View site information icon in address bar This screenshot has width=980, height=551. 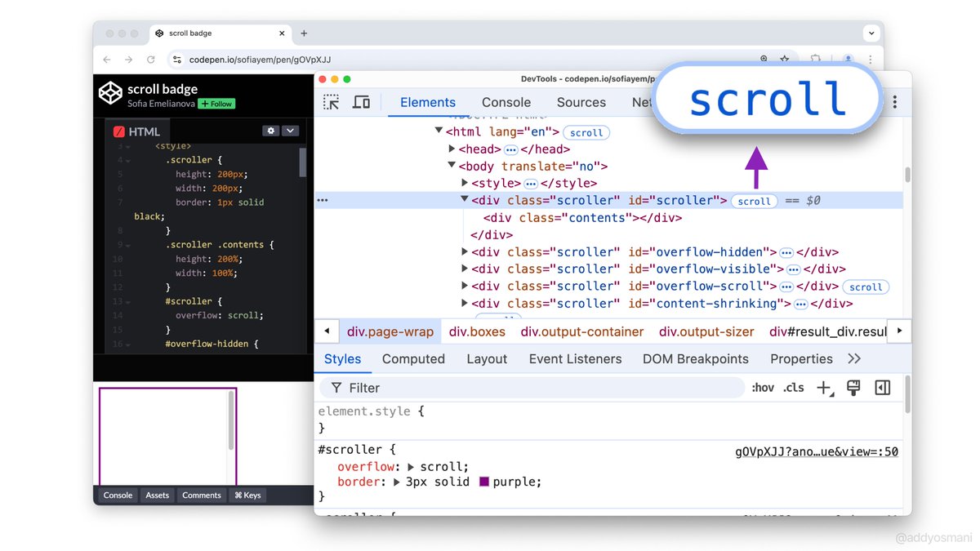coord(177,60)
